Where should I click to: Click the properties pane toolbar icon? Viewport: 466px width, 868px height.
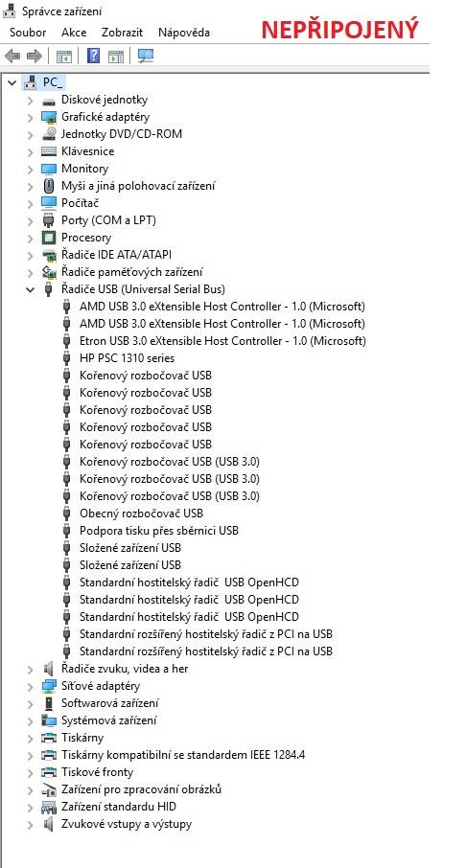point(115,56)
